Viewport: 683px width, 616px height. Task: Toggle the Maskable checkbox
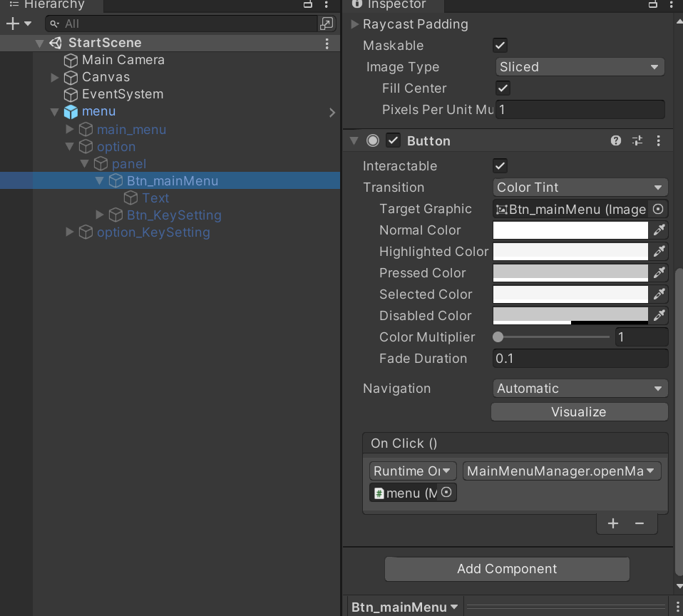[x=500, y=46]
